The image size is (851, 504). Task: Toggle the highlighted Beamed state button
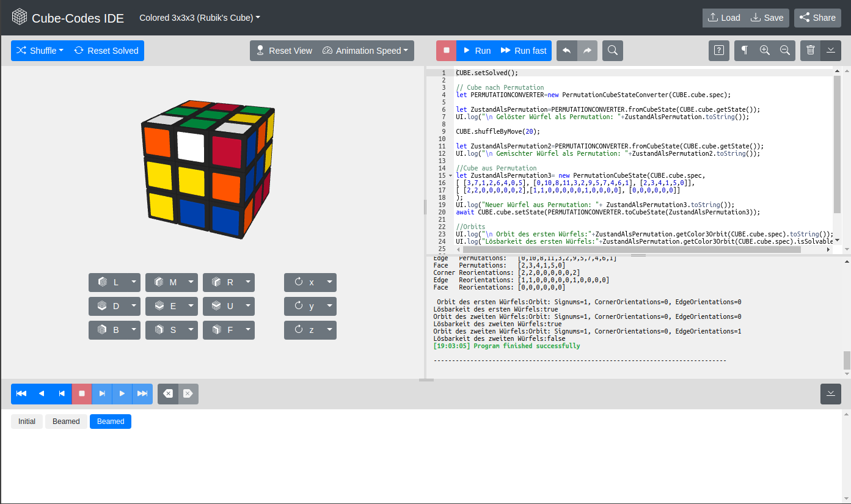tap(110, 421)
